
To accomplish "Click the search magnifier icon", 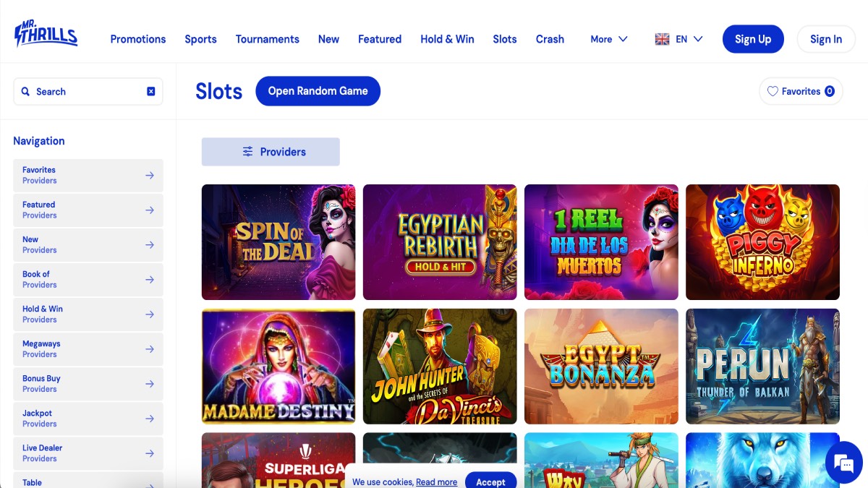I will pos(26,92).
